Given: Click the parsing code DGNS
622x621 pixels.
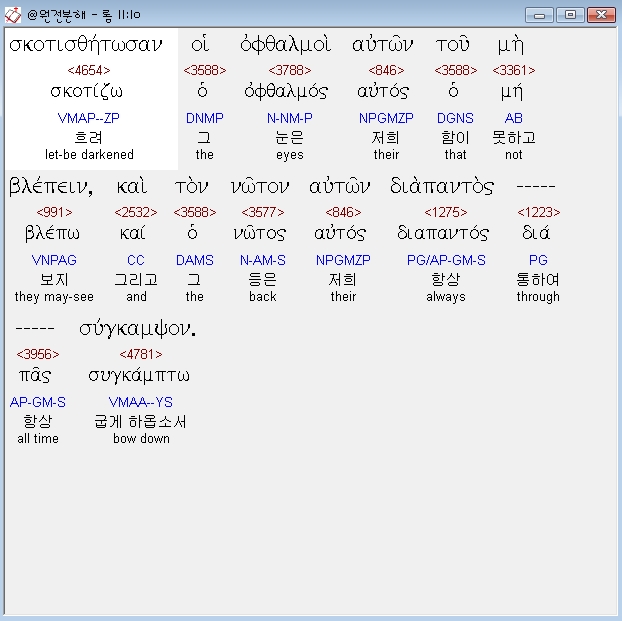Looking at the screenshot, I should point(455,118).
